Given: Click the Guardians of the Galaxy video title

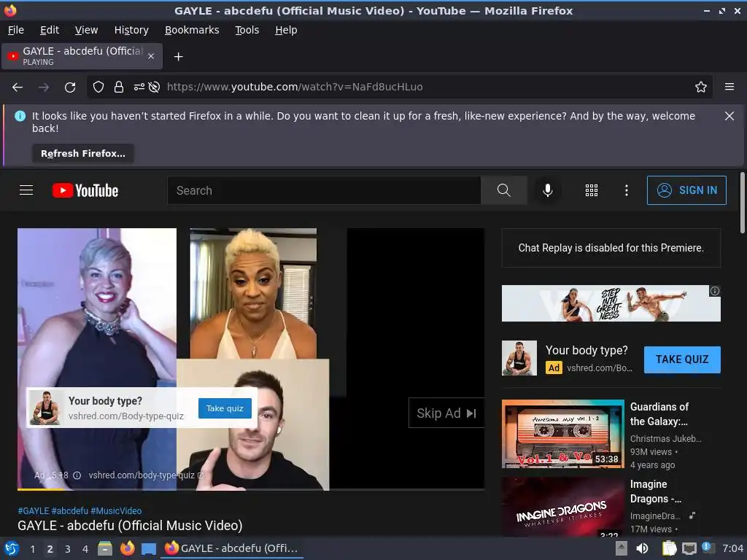Looking at the screenshot, I should 659,414.
